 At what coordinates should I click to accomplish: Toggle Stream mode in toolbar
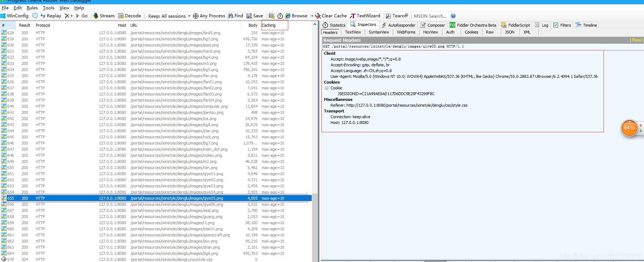[x=104, y=16]
